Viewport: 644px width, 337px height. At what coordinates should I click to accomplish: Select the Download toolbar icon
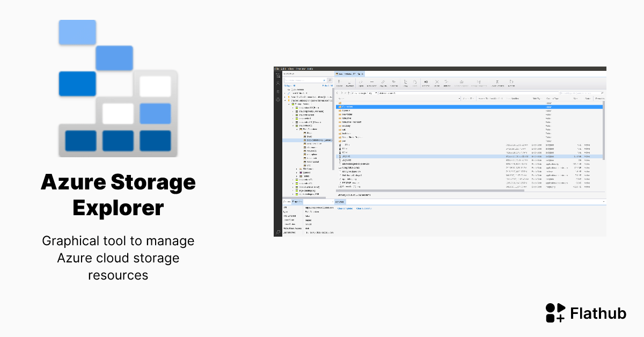[349, 83]
